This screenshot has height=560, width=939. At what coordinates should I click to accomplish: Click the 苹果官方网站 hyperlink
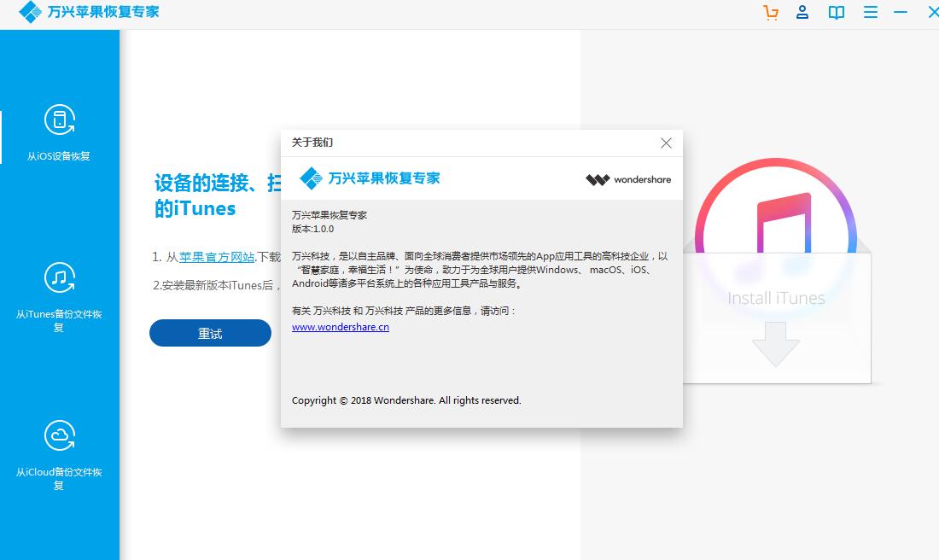pyautogui.click(x=217, y=257)
